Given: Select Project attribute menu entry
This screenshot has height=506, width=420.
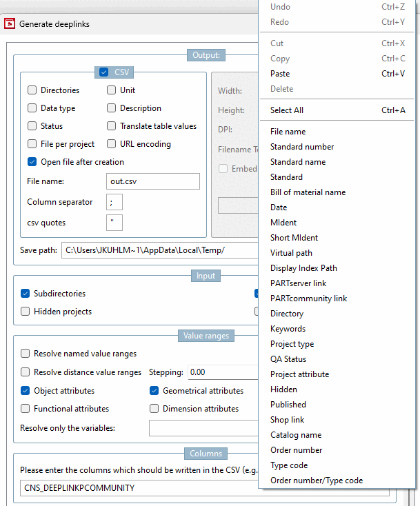Looking at the screenshot, I should (x=337, y=374).
